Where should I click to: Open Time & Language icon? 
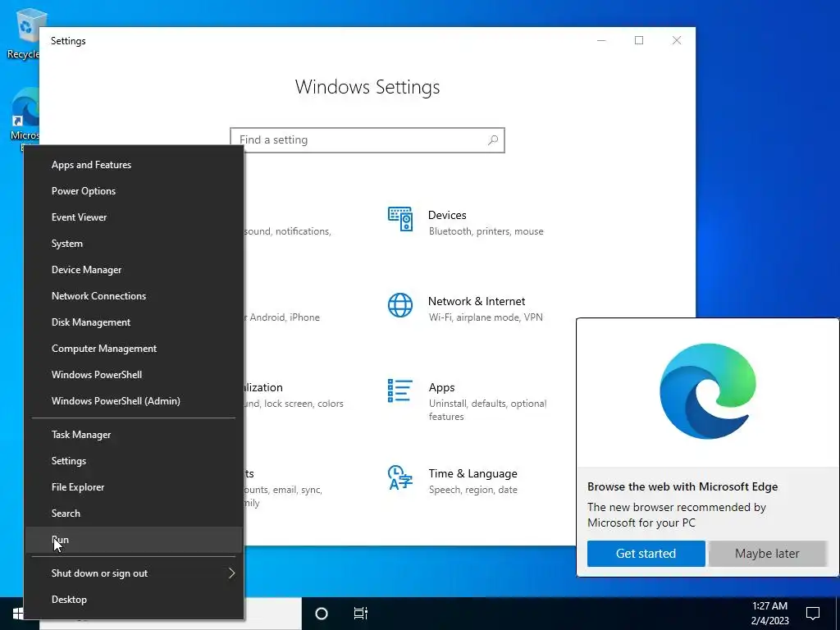tap(400, 477)
